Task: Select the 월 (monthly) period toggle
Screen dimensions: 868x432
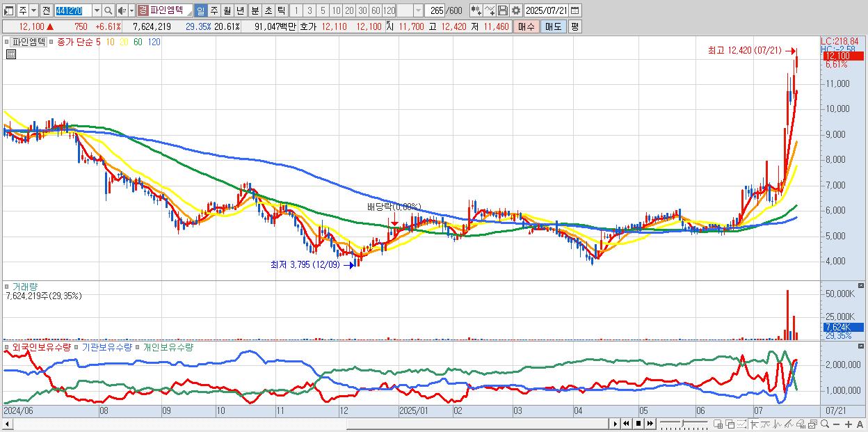Action: coord(227,10)
